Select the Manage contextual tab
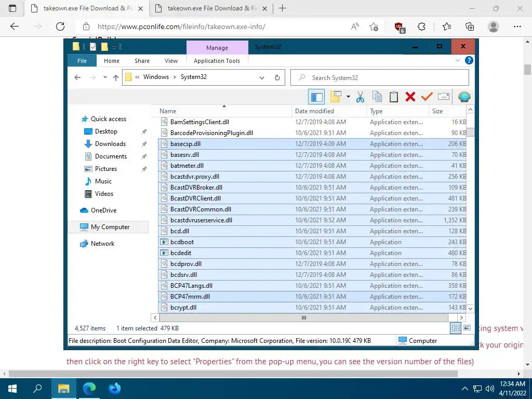Image resolution: width=532 pixels, height=399 pixels. click(x=217, y=48)
